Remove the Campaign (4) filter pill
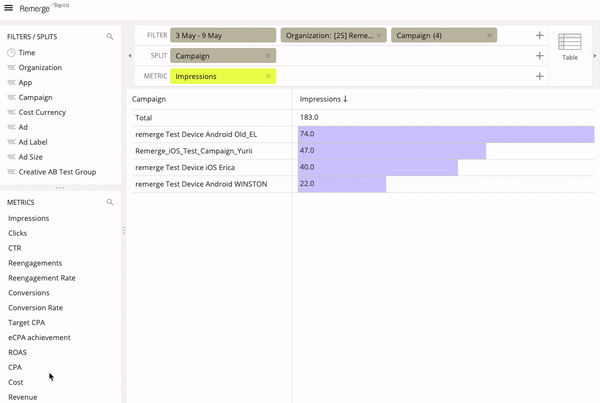This screenshot has width=600, height=403. [489, 35]
